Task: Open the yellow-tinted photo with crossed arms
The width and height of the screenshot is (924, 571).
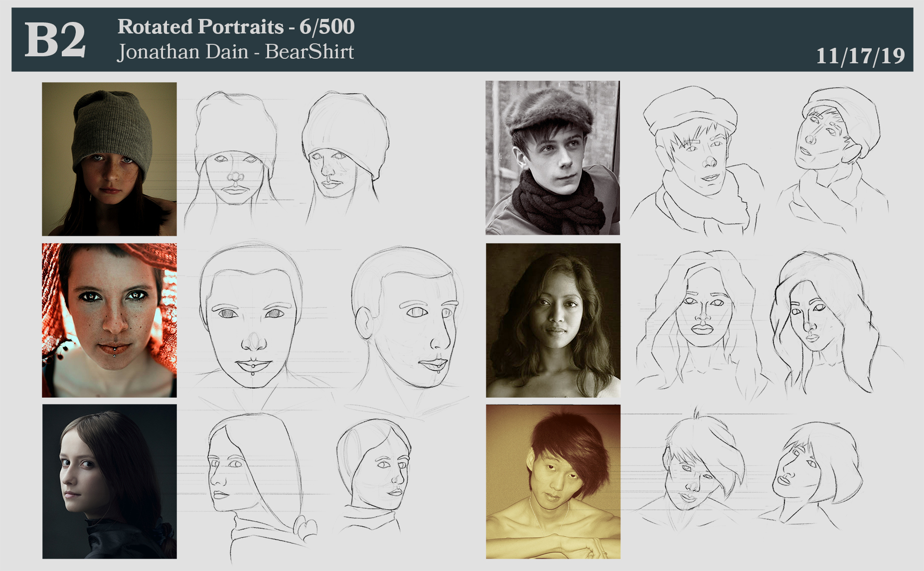Action: 553,481
